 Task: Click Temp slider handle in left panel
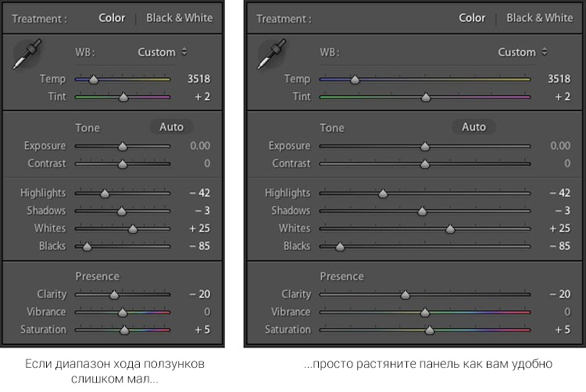94,80
